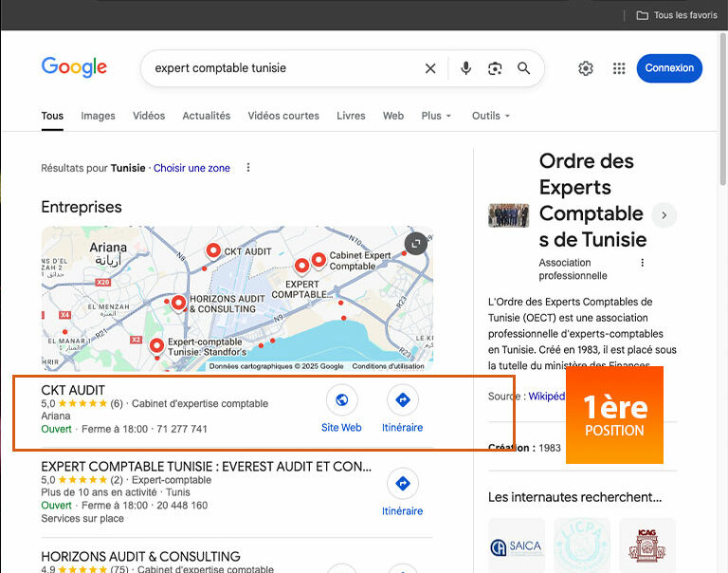Open Google Lens image search

(495, 68)
